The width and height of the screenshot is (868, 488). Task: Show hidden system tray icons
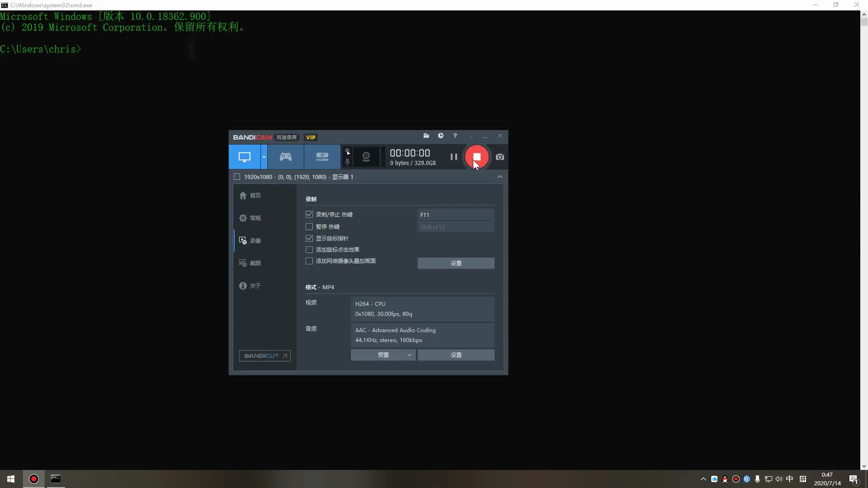[703, 479]
